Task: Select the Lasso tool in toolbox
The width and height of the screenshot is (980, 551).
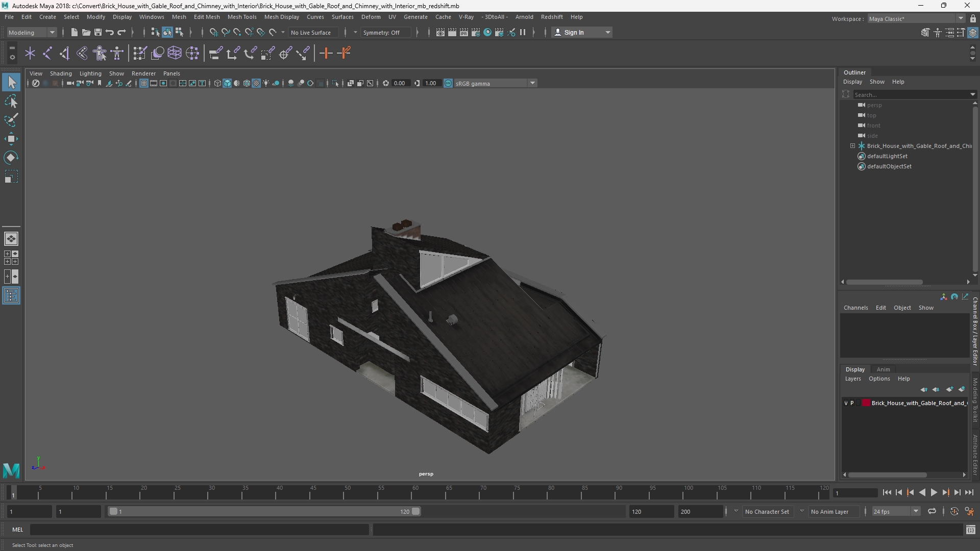Action: pos(11,102)
